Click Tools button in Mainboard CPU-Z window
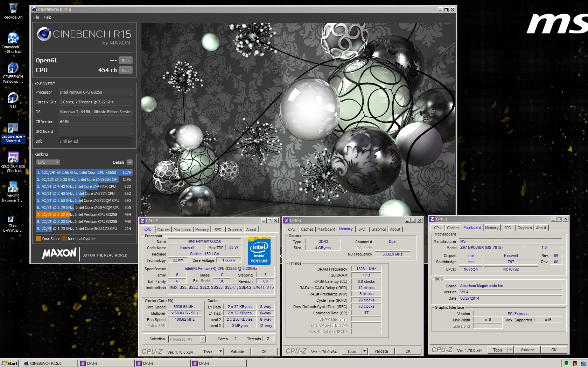The width and height of the screenshot is (588, 368). [497, 350]
